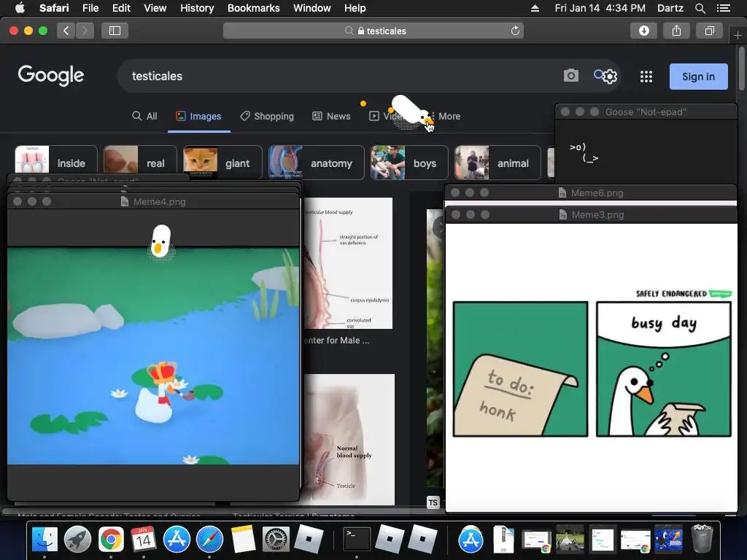Launch Google Chrome from the Dock
Screen dimensions: 747x560
pyautogui.click(x=111, y=540)
